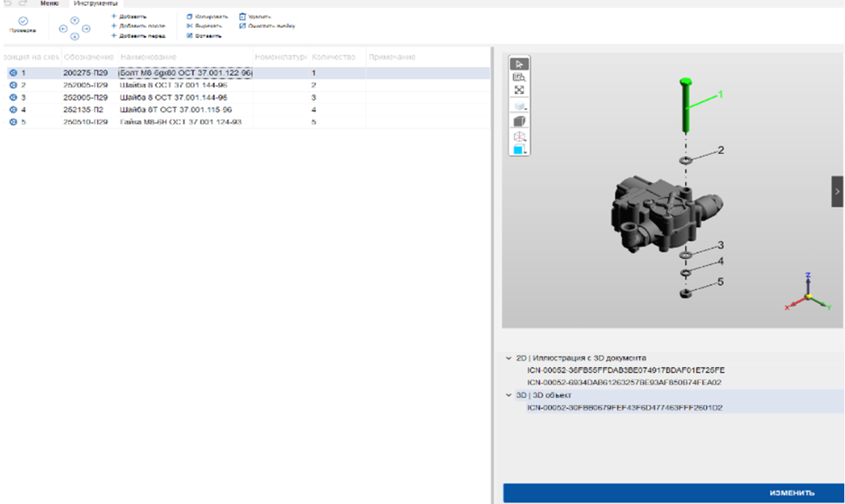The height and width of the screenshot is (504, 845).
Task: Select the cursor tool in 3D viewer
Action: pos(519,64)
